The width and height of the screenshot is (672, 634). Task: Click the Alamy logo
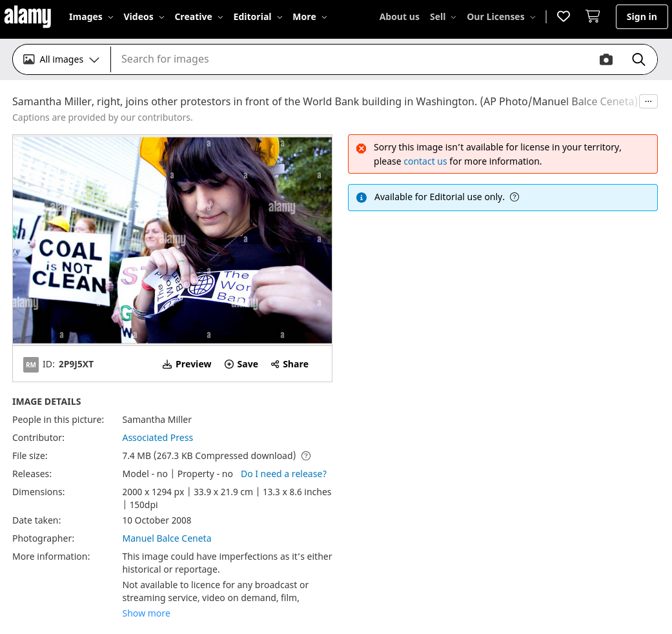(28, 17)
